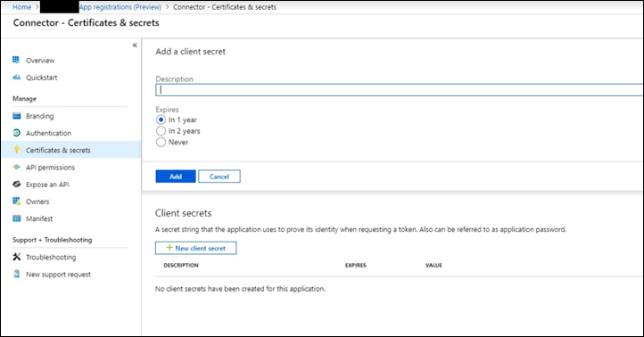The image size is (644, 337).
Task: Click the Expose an API icon
Action: coord(16,184)
